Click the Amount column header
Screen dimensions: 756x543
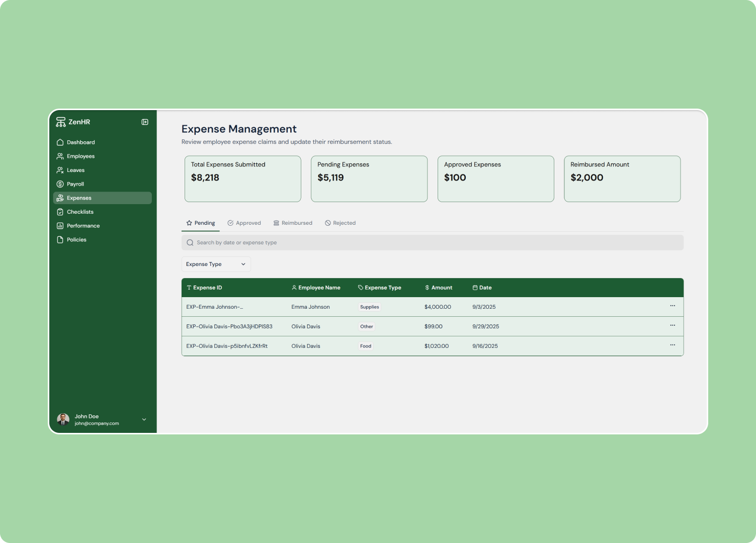tap(439, 288)
